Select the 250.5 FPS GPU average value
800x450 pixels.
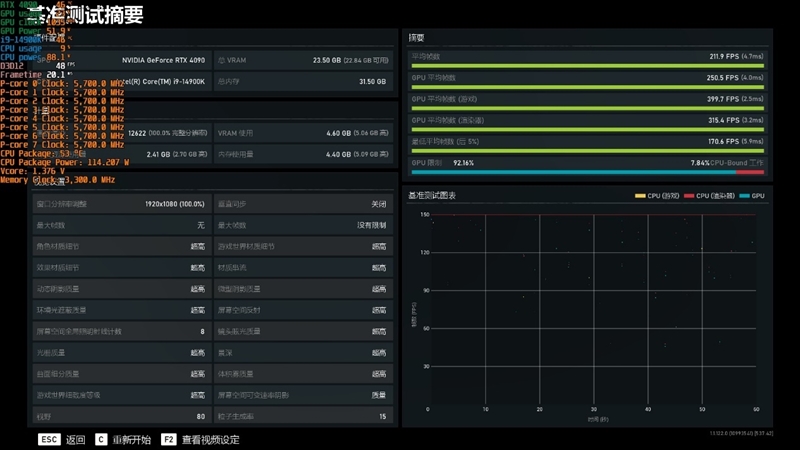coord(722,78)
